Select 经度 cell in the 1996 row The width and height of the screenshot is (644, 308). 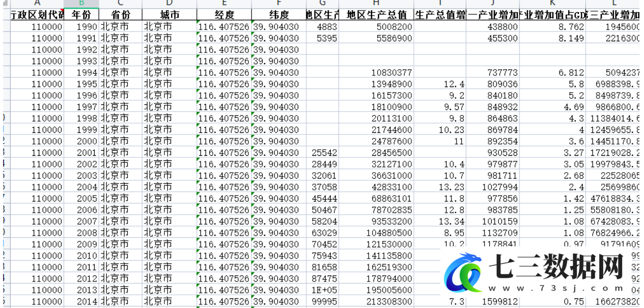pos(224,95)
